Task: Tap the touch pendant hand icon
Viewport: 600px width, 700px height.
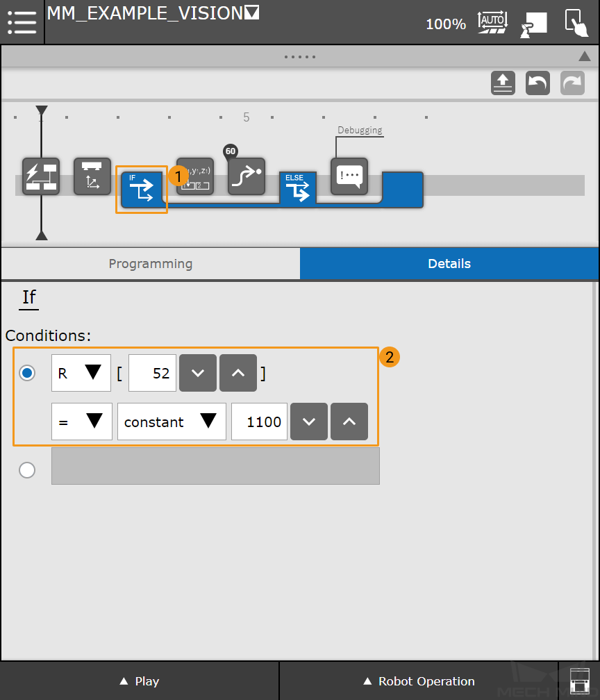Action: tap(576, 23)
